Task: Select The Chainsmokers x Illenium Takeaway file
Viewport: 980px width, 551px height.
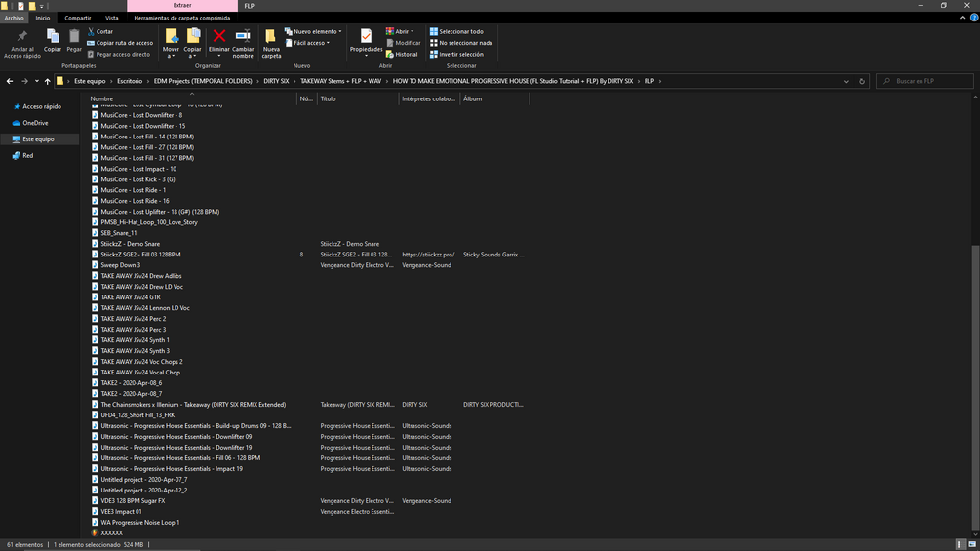Action: point(193,404)
